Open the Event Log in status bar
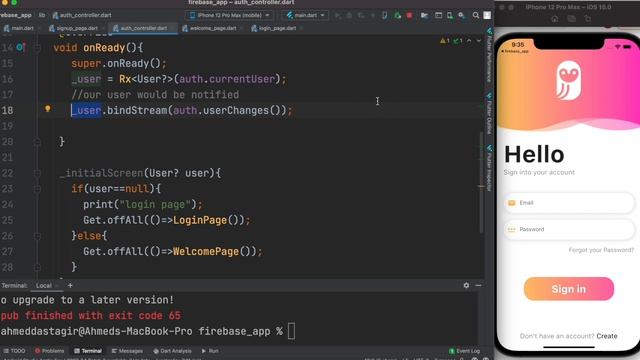The height and width of the screenshot is (360, 640). click(464, 351)
